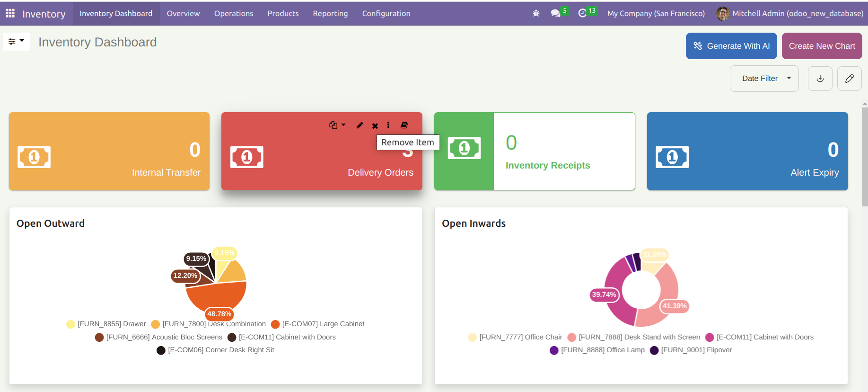This screenshot has width=868, height=392.
Task: Open three-dot menu on Delivery Orders tile
Action: (388, 125)
